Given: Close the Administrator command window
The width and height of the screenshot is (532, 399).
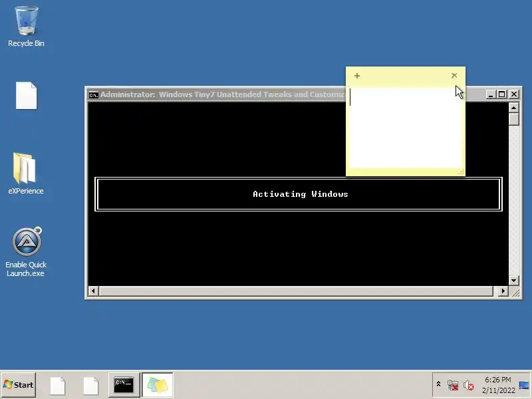Looking at the screenshot, I should [514, 94].
